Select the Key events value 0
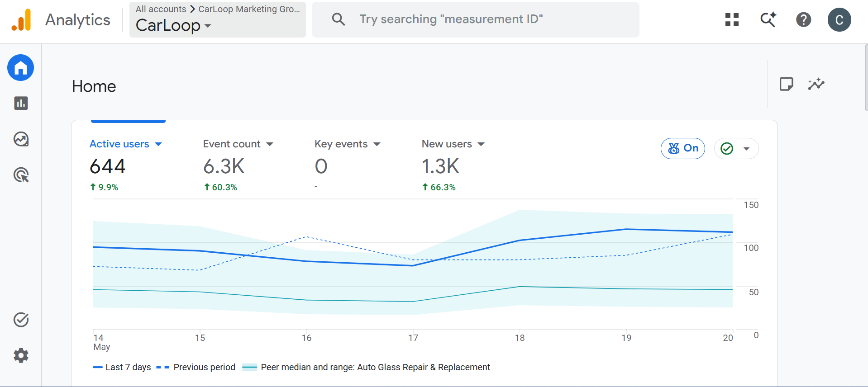Screen dimensions: 868x387 click(x=321, y=166)
